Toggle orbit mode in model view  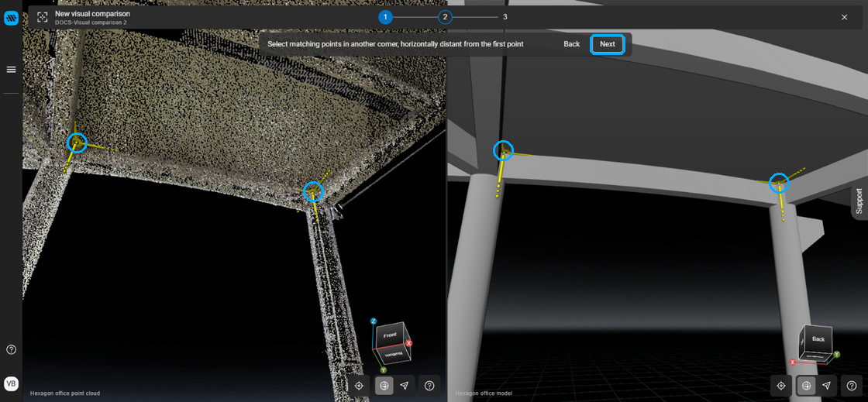coord(807,386)
